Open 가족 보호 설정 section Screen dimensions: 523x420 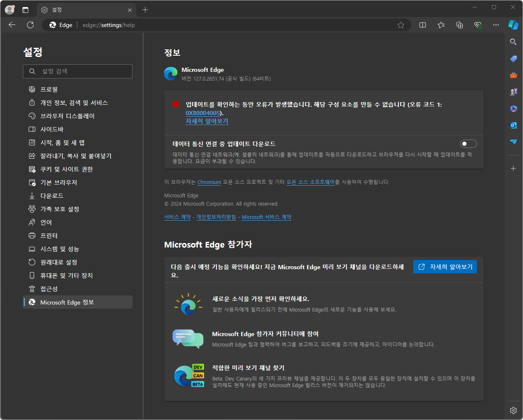(x=78, y=209)
